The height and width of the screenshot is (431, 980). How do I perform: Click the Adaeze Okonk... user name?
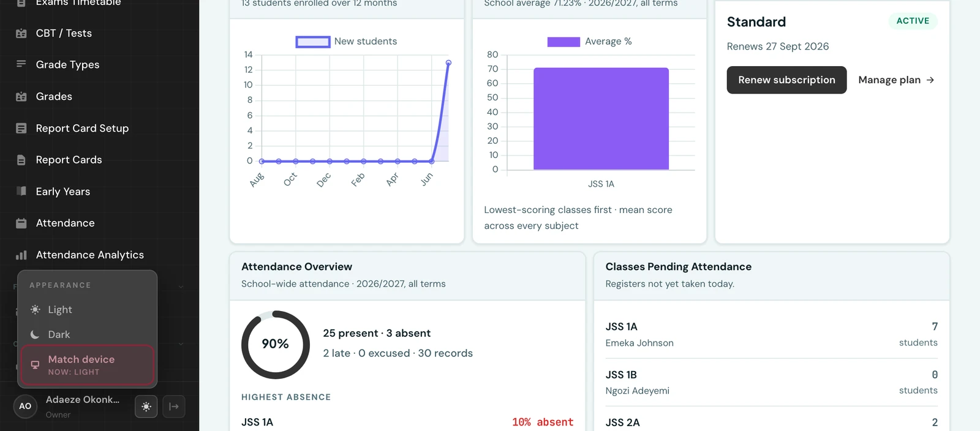[83, 399]
